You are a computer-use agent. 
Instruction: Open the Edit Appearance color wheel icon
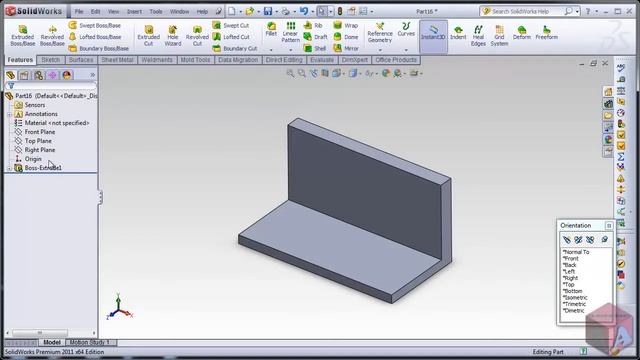(386, 73)
